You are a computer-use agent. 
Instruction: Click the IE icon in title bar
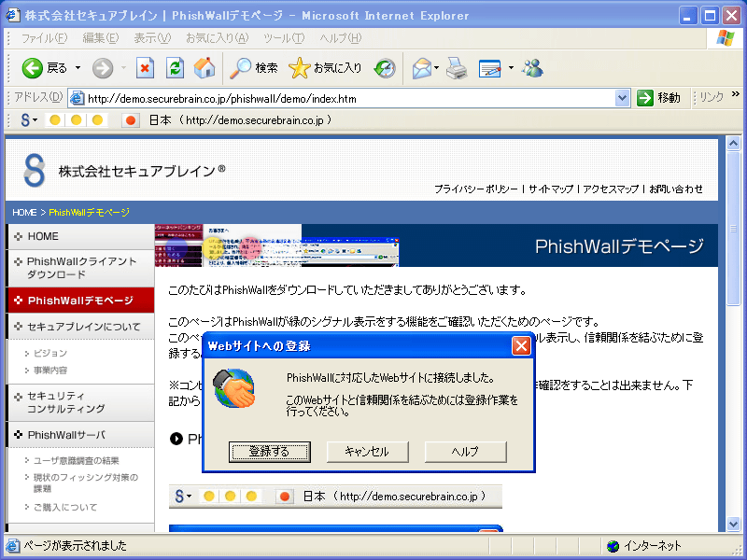tap(13, 15)
